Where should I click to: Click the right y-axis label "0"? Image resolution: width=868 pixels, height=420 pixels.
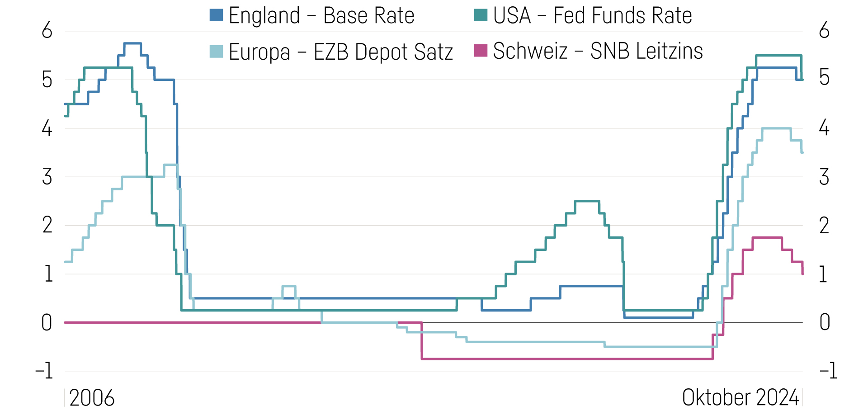(x=825, y=322)
